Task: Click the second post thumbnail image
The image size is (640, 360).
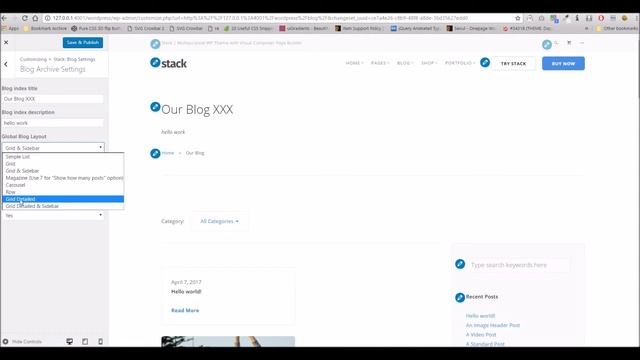Action: tap(228, 342)
